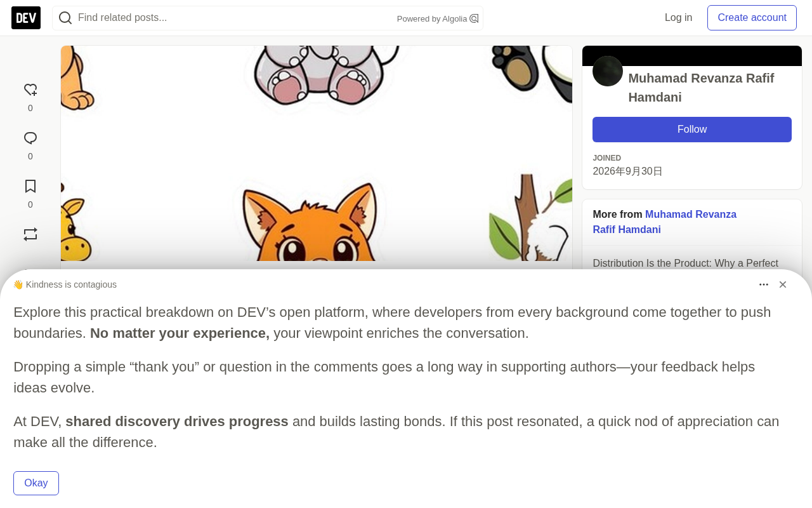
Task: Click the Create account button
Action: pos(752,18)
